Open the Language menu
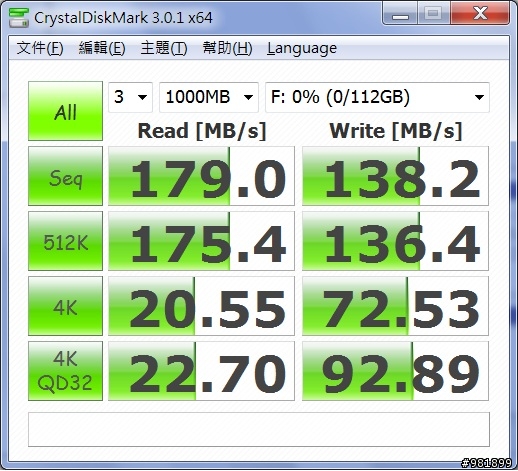Image resolution: width=518 pixels, height=471 pixels. coord(302,49)
